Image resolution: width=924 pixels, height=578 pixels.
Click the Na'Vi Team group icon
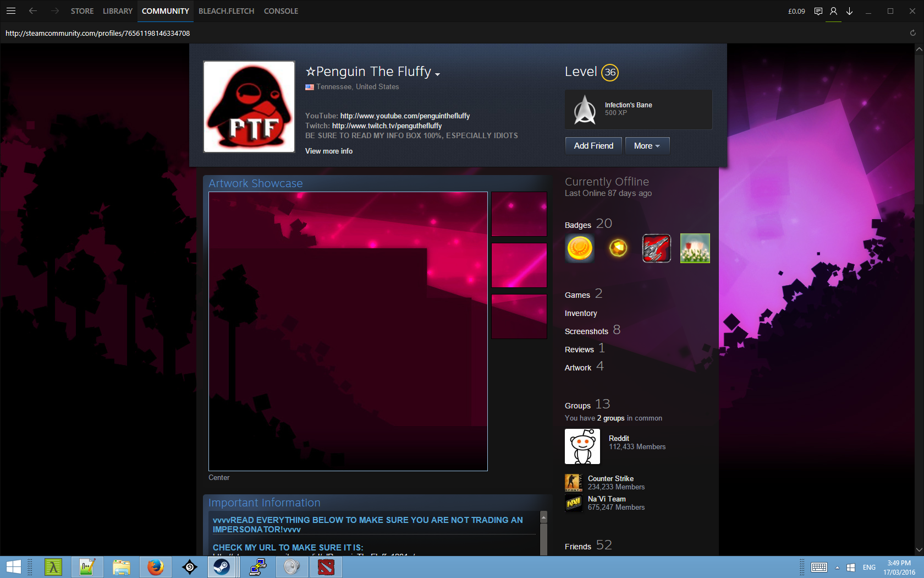[574, 503]
